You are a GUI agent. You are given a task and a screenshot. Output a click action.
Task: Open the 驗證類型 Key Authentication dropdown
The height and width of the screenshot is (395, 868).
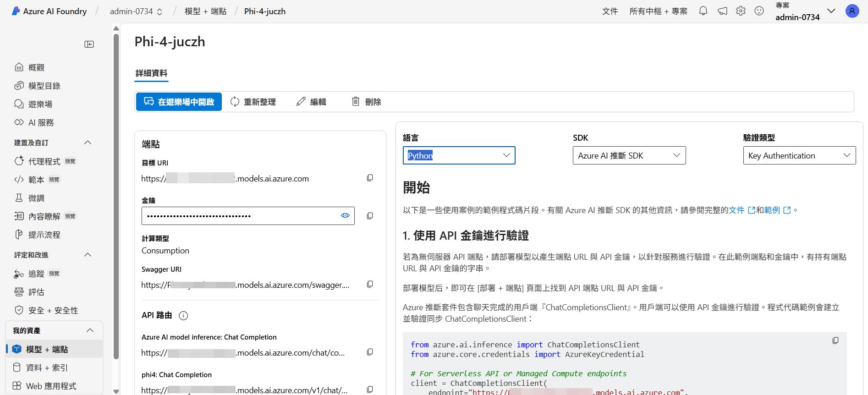(799, 155)
